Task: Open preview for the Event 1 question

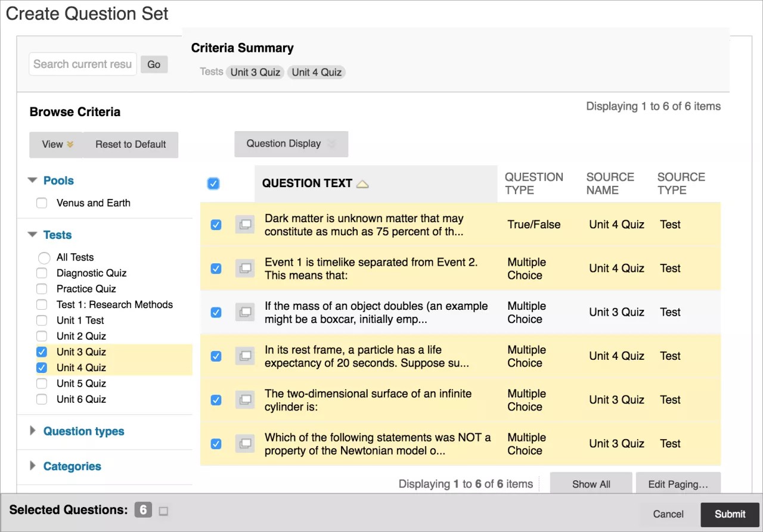Action: tap(244, 268)
